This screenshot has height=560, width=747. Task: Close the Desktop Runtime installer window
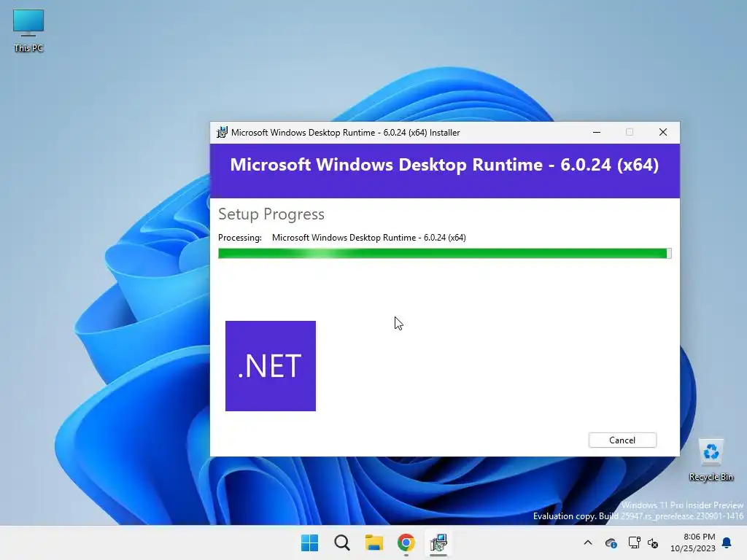coord(662,133)
